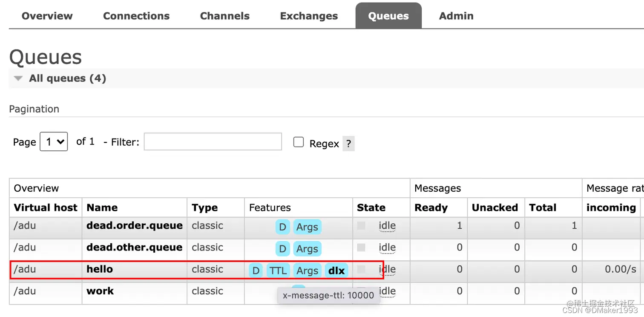This screenshot has height=317, width=644.
Task: Open the Overview tab
Action: click(x=47, y=16)
